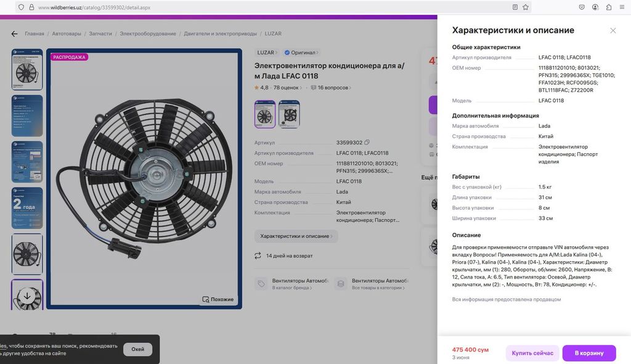The image size is (631, 364).
Task: Select the second product variant thumbnail
Action: coord(289,115)
